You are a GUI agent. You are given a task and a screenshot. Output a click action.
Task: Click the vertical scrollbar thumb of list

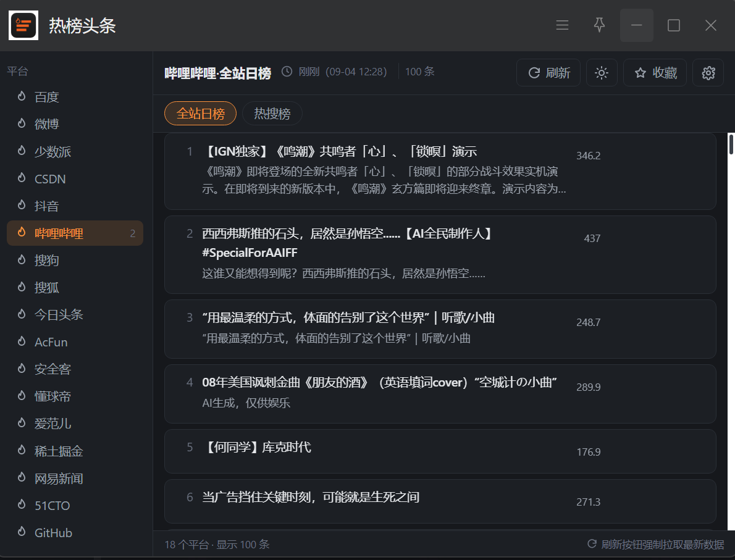pos(731,144)
